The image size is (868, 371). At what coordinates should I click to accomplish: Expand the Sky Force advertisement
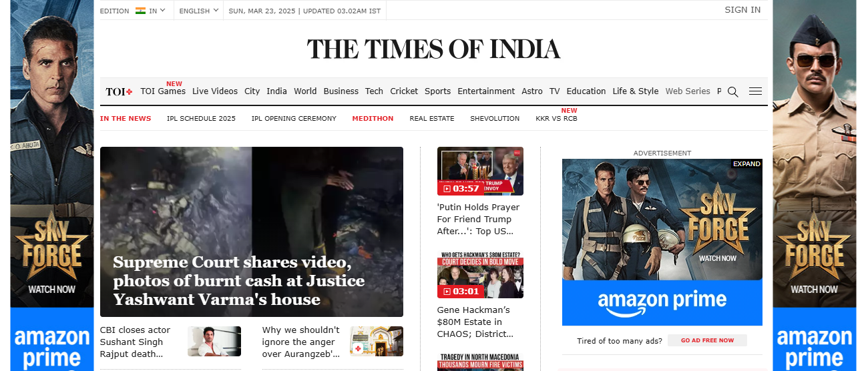746,163
